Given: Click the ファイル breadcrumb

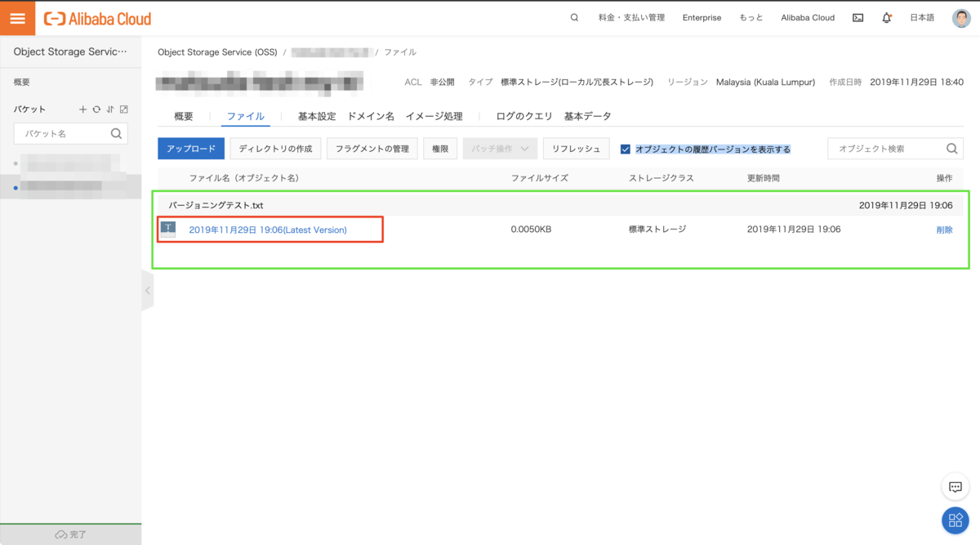Looking at the screenshot, I should (400, 52).
